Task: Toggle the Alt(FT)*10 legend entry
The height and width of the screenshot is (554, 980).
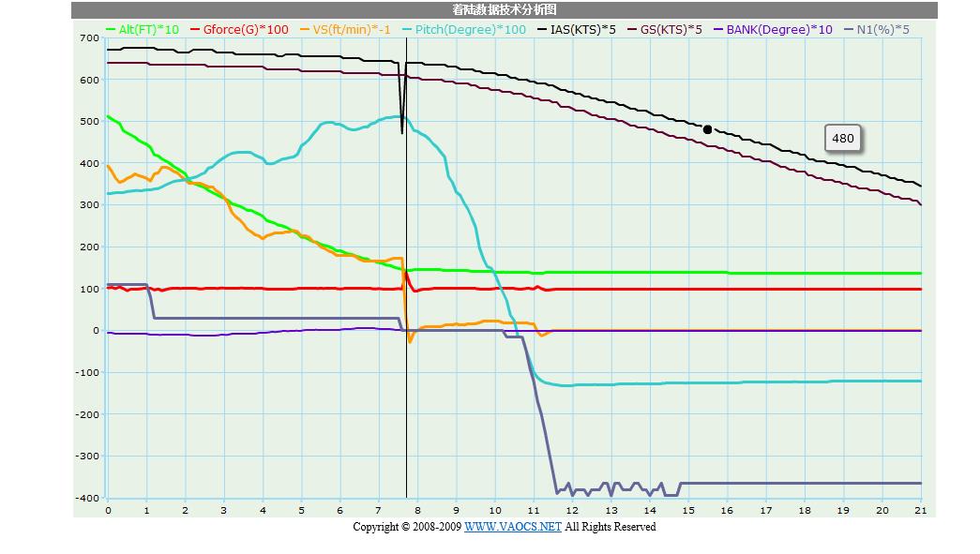Action: click(x=148, y=30)
